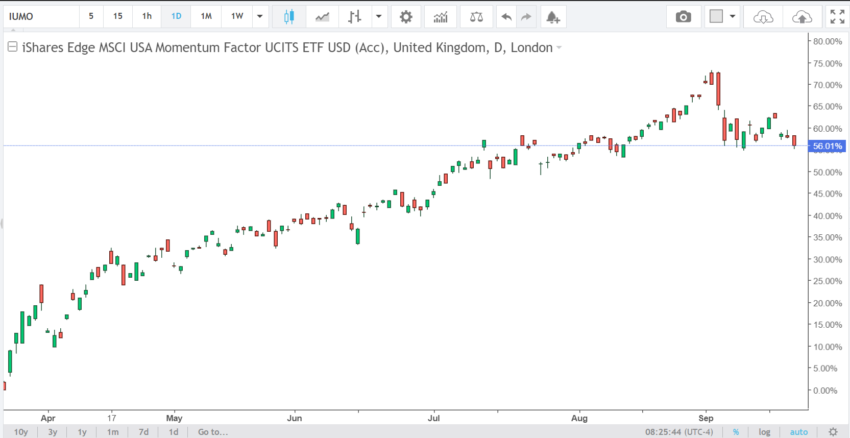Collapse the iShares Edge legend box
Image resolution: width=850 pixels, height=438 pixels.
[x=12, y=48]
